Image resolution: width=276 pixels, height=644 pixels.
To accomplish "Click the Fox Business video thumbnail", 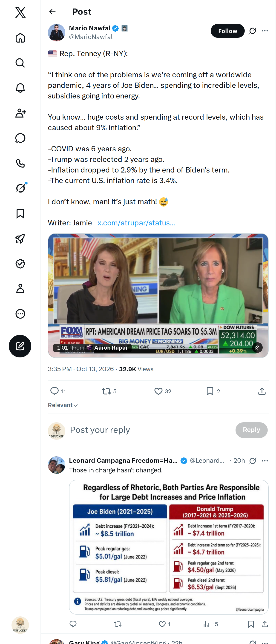I will (158, 296).
